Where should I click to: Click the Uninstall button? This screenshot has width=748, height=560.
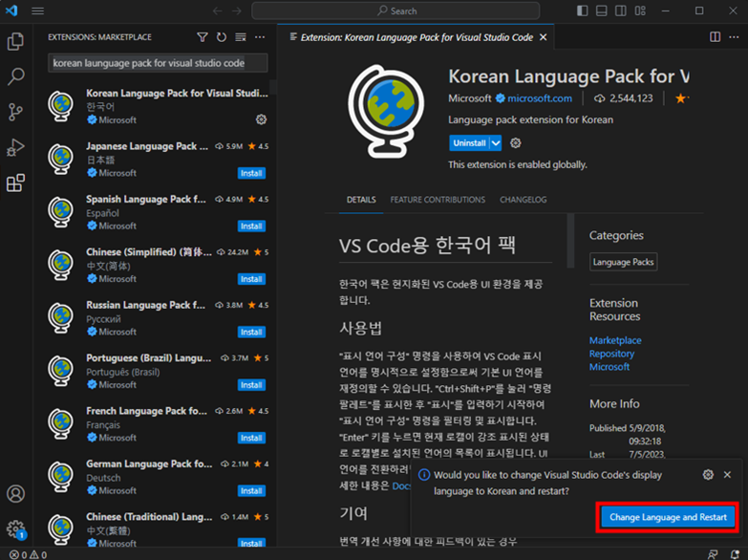pos(469,142)
